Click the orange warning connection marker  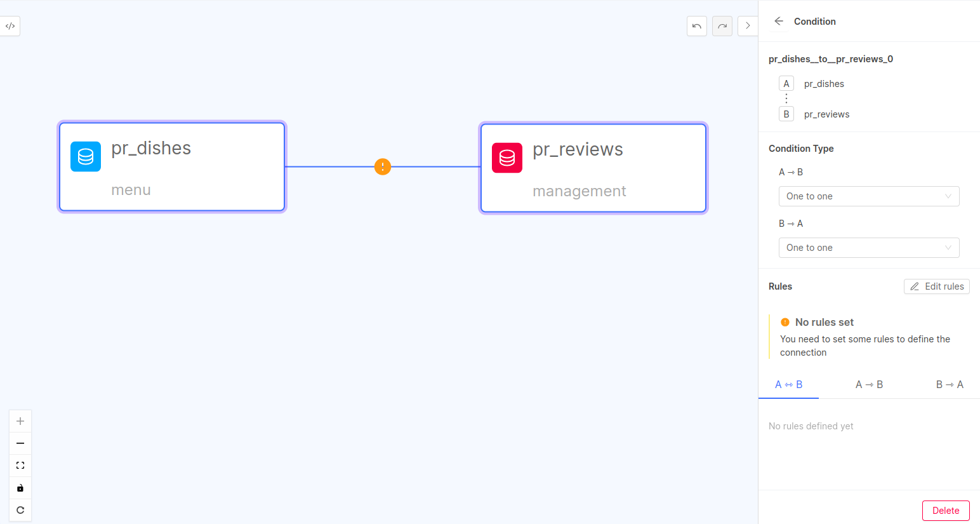[x=383, y=167]
